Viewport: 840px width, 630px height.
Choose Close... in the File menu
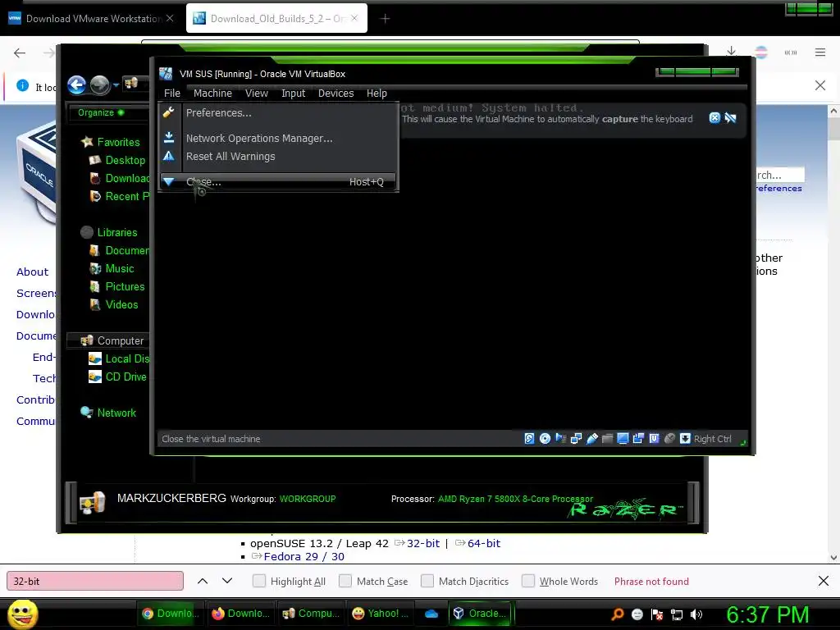[279, 181]
